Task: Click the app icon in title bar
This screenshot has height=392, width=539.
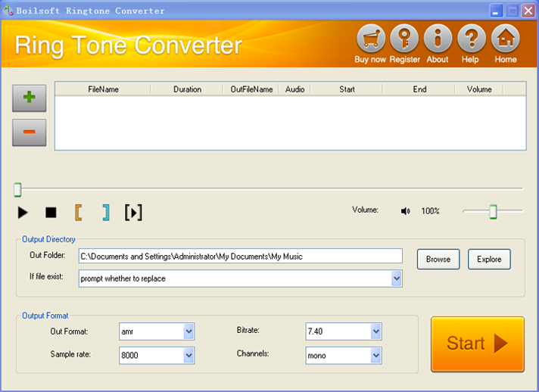Action: (x=8, y=11)
